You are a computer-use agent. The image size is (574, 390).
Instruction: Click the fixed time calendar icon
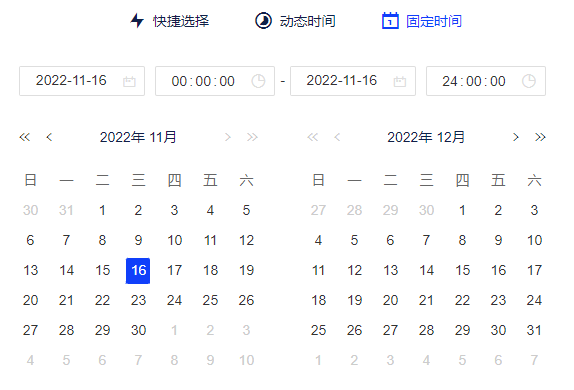(x=390, y=21)
